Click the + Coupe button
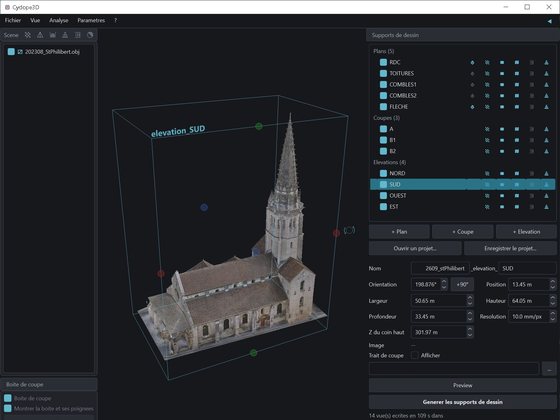 [463, 232]
